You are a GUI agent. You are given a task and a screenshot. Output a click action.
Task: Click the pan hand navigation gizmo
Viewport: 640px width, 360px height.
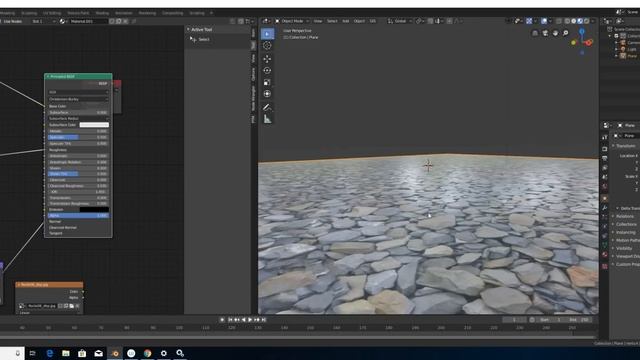click(x=555, y=33)
